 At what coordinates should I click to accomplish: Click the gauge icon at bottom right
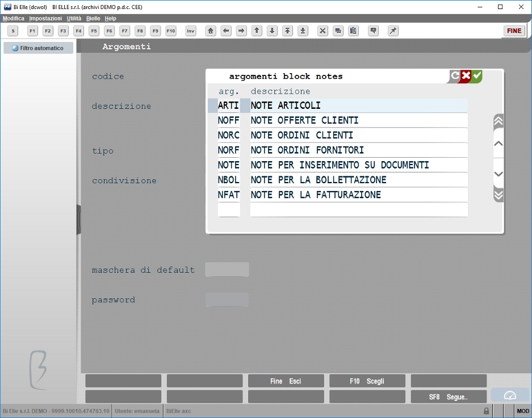[510, 396]
